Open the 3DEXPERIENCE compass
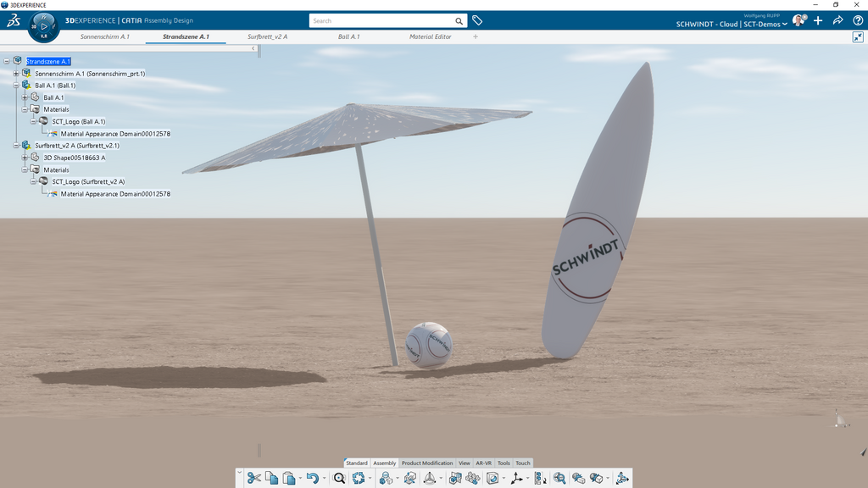The width and height of the screenshot is (868, 488). 44,26
